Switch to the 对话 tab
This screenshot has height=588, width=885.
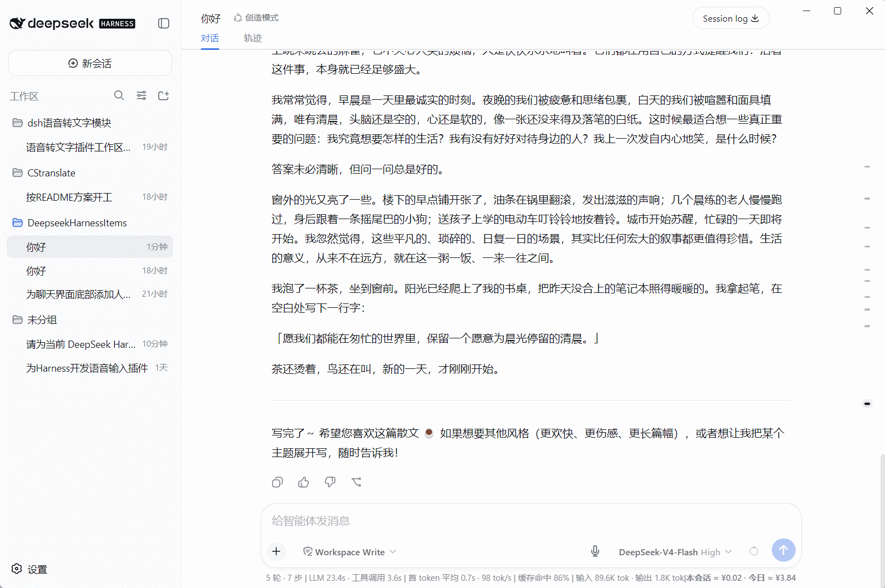pyautogui.click(x=210, y=38)
